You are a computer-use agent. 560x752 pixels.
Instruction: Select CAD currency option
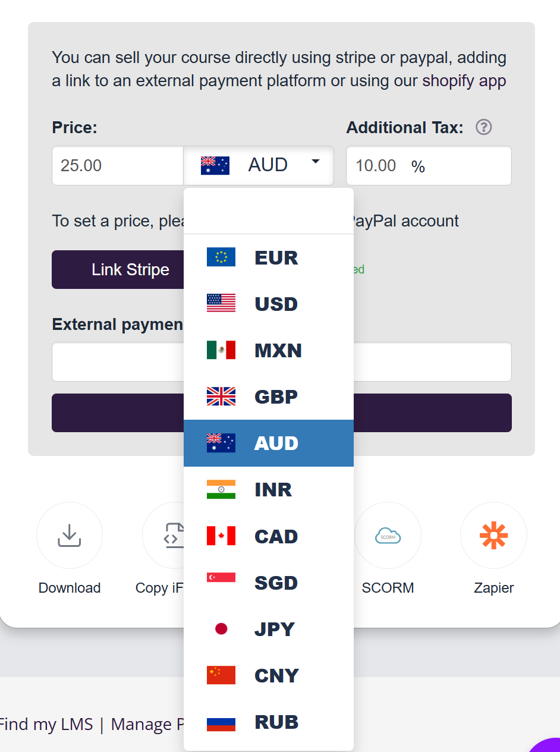[269, 536]
